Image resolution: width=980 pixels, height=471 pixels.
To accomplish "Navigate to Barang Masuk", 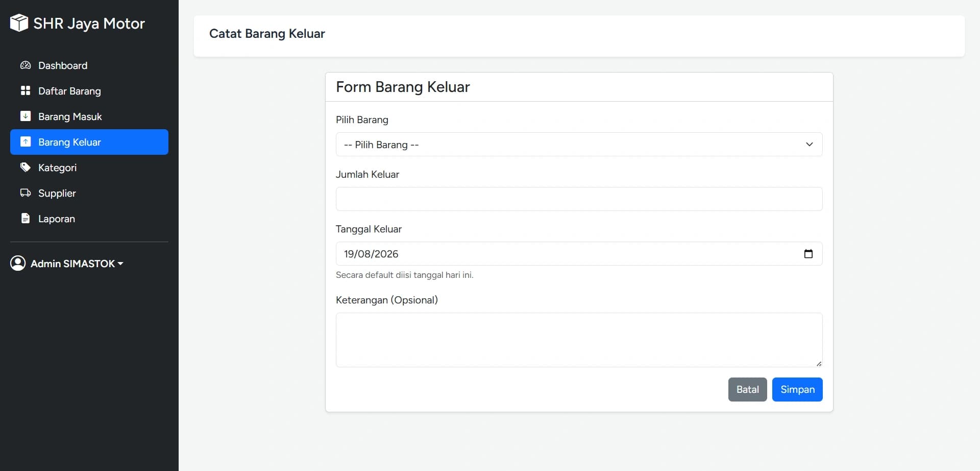I will tap(89, 116).
